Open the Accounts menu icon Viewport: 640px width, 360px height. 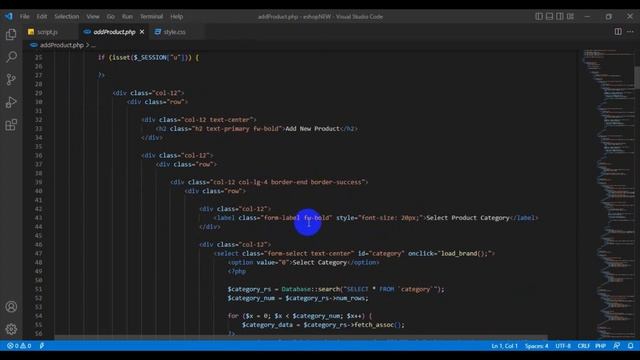(11, 307)
